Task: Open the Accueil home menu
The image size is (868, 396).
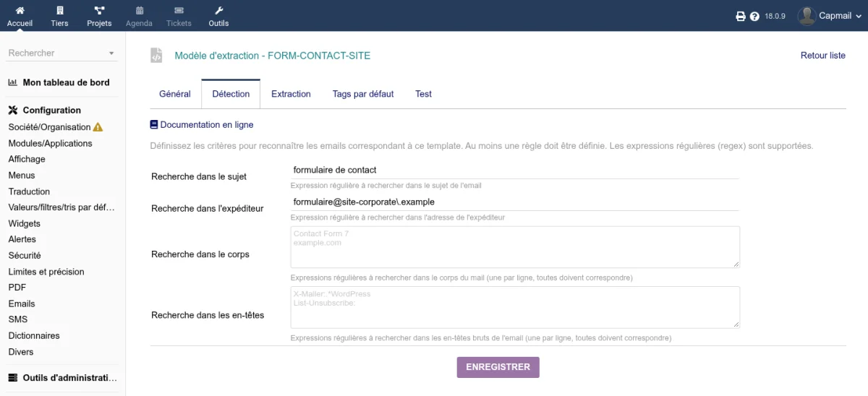Action: coord(20,16)
